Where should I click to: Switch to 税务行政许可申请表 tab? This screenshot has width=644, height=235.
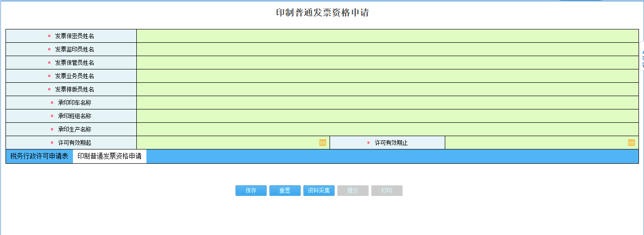tap(39, 156)
